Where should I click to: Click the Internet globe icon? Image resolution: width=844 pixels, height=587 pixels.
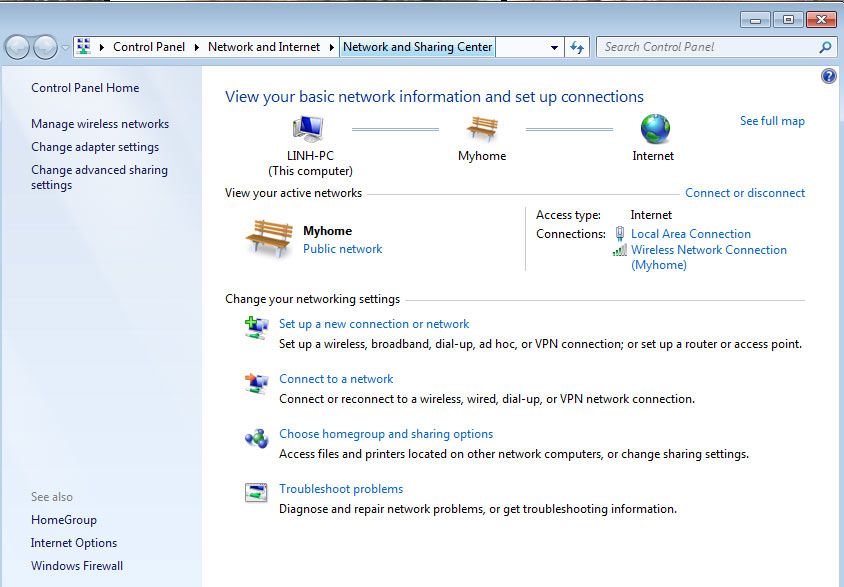[654, 129]
